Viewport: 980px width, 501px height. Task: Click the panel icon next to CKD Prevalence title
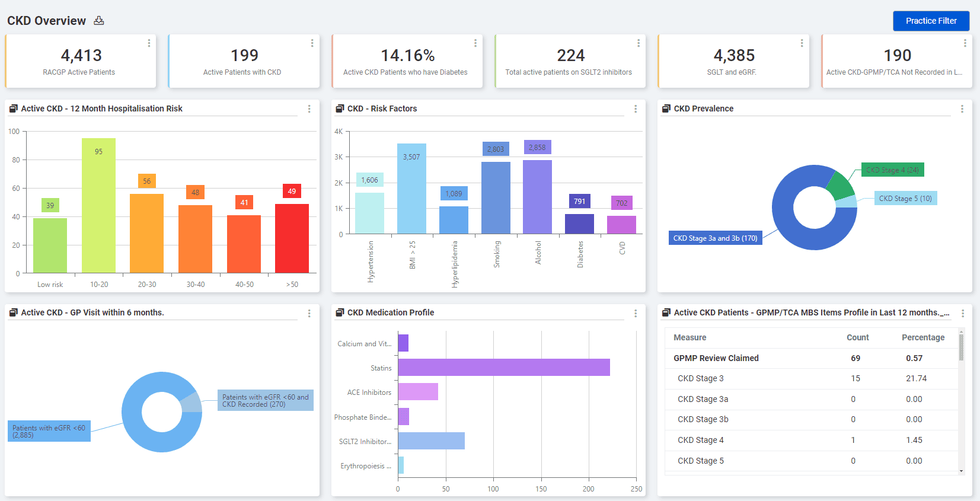pyautogui.click(x=666, y=109)
